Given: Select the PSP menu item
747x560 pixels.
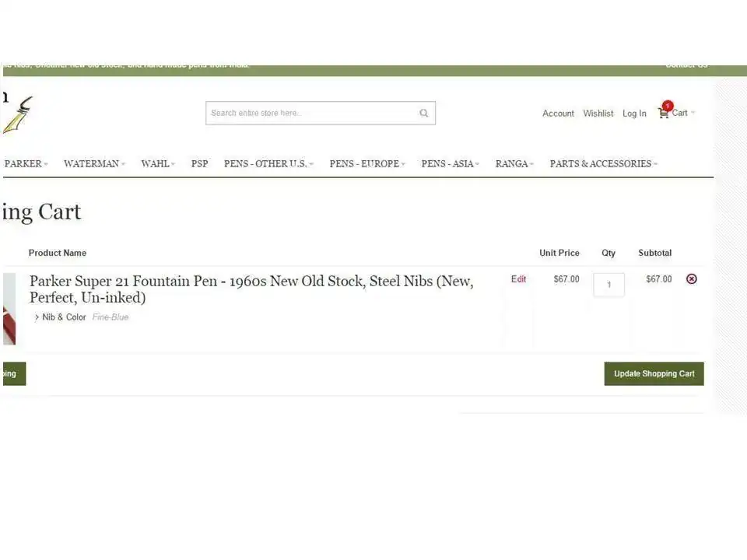Looking at the screenshot, I should [199, 164].
